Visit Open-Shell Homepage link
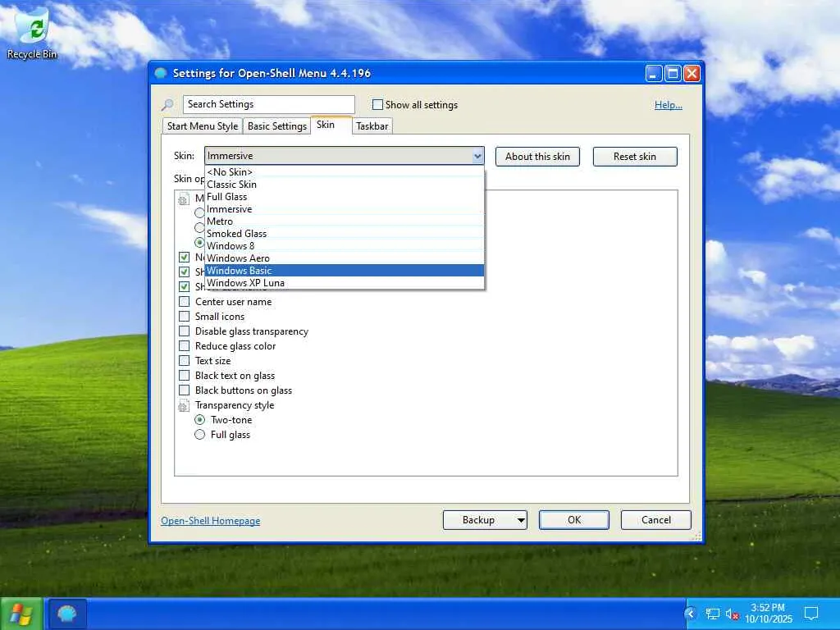Screen dimensions: 840x630 [211, 521]
